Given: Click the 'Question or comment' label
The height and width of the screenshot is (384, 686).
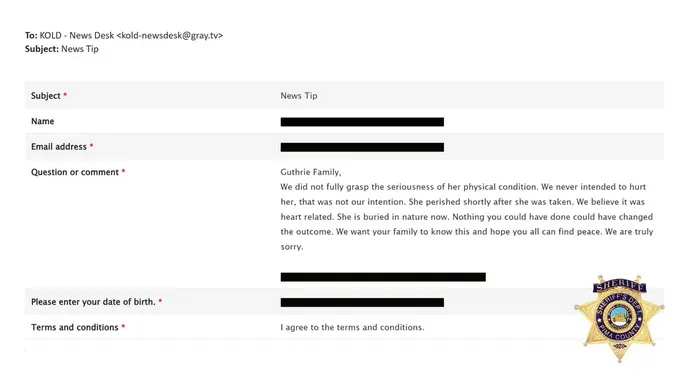Looking at the screenshot, I should 75,172.
